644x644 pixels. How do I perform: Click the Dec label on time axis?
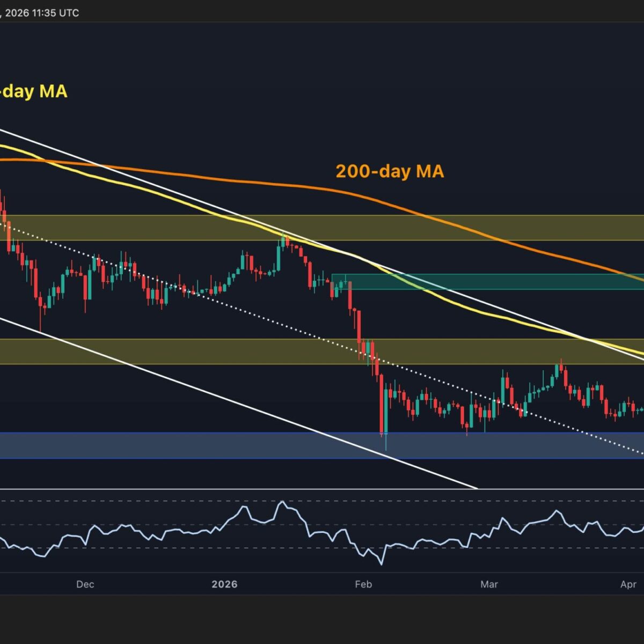(x=85, y=584)
